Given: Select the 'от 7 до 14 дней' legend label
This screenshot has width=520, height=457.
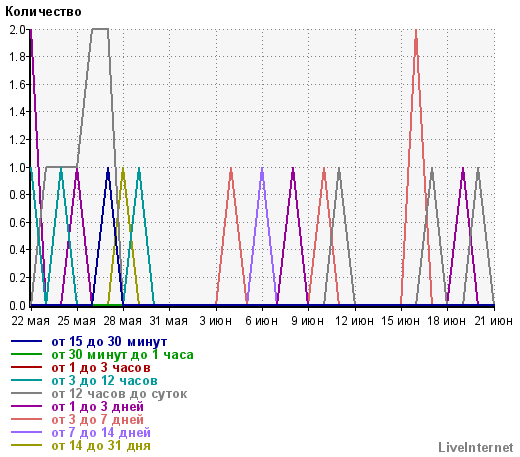Looking at the screenshot, I should pos(101,433).
